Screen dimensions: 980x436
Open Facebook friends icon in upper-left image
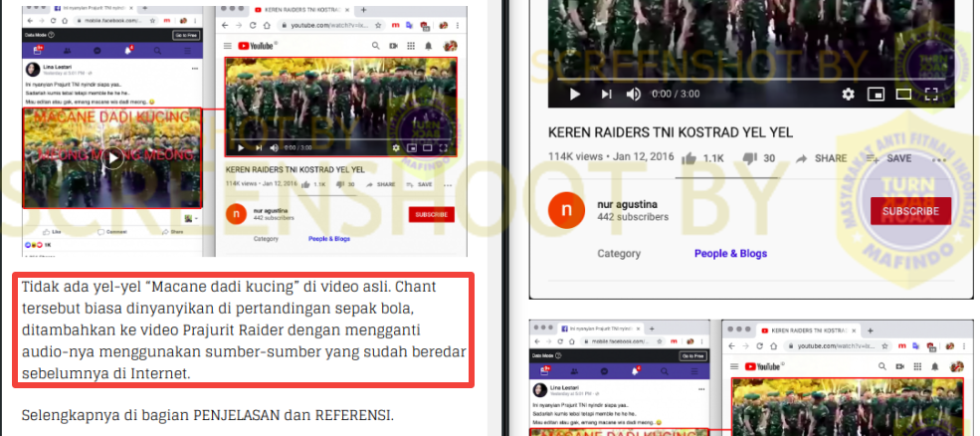coord(68,51)
